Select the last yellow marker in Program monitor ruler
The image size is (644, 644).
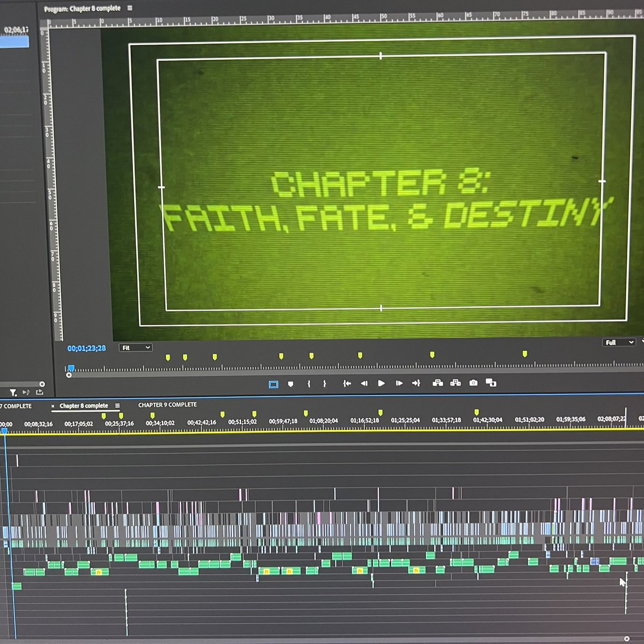point(525,354)
